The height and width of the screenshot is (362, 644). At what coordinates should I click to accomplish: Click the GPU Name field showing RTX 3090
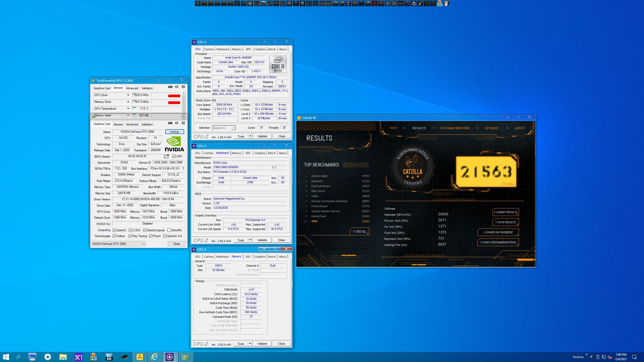[137, 132]
